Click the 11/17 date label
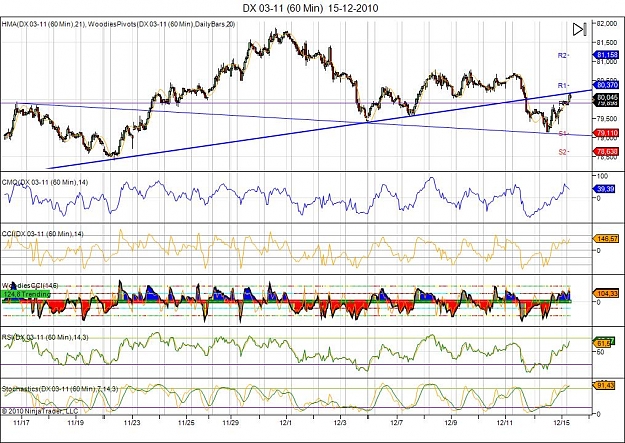The image size is (625, 443). [x=21, y=422]
